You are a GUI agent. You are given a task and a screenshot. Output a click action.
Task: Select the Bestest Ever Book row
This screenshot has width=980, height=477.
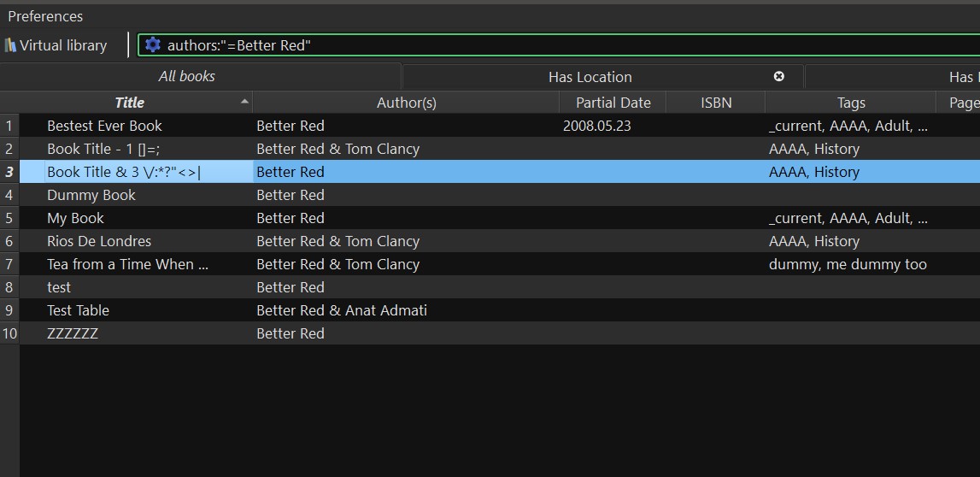click(104, 126)
